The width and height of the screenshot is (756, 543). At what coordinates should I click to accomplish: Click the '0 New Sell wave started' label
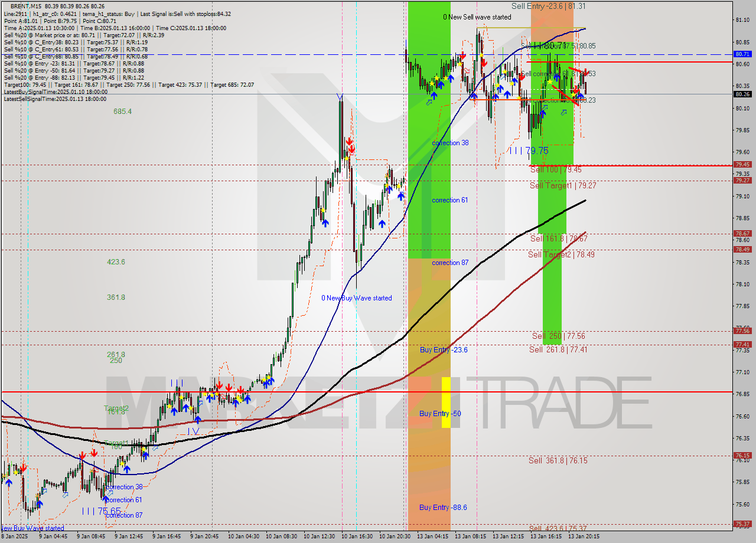pyautogui.click(x=477, y=17)
